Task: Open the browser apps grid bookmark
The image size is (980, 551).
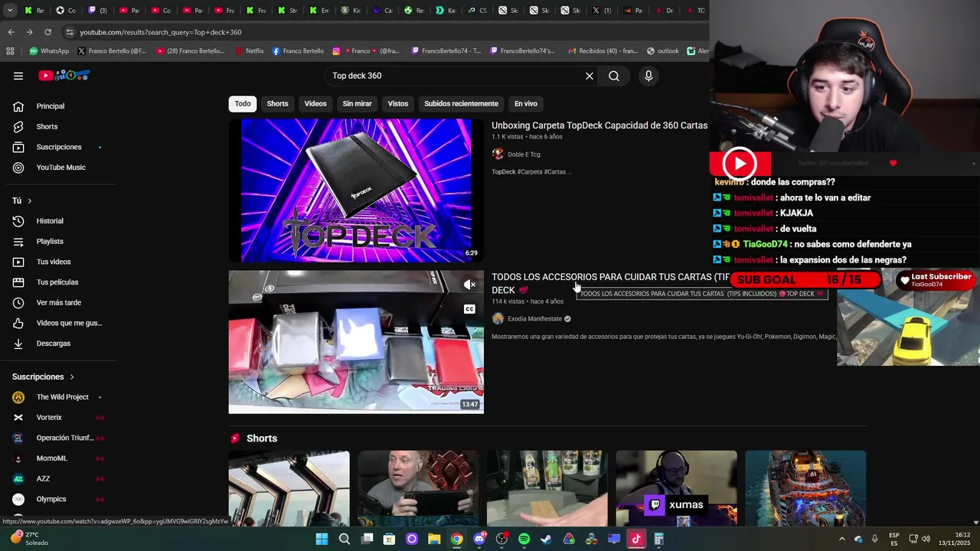Action: [10, 51]
